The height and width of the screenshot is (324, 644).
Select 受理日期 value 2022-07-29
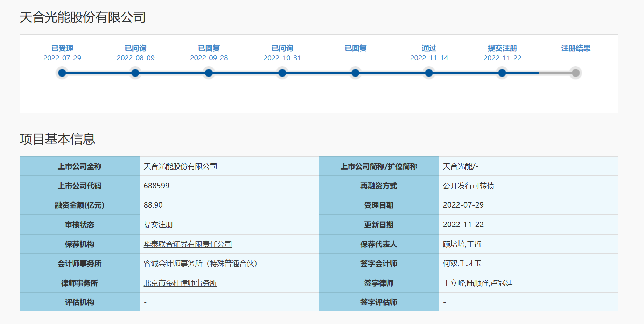click(x=463, y=205)
